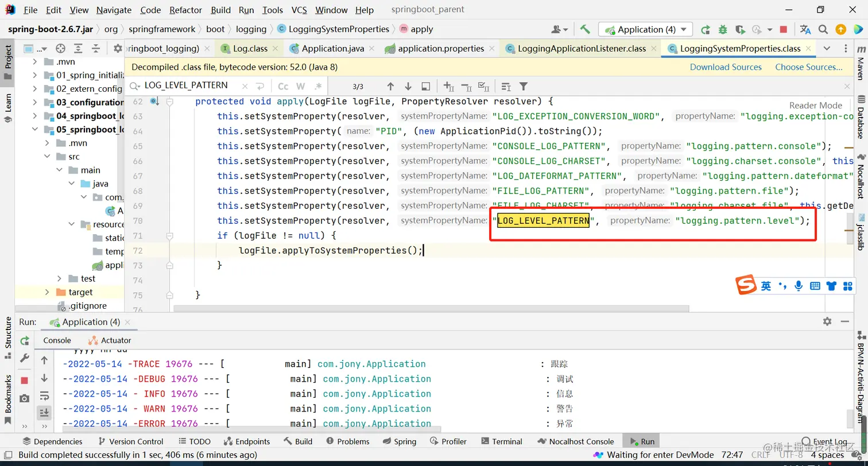Open Search Everywhere magnifier

pos(823,29)
